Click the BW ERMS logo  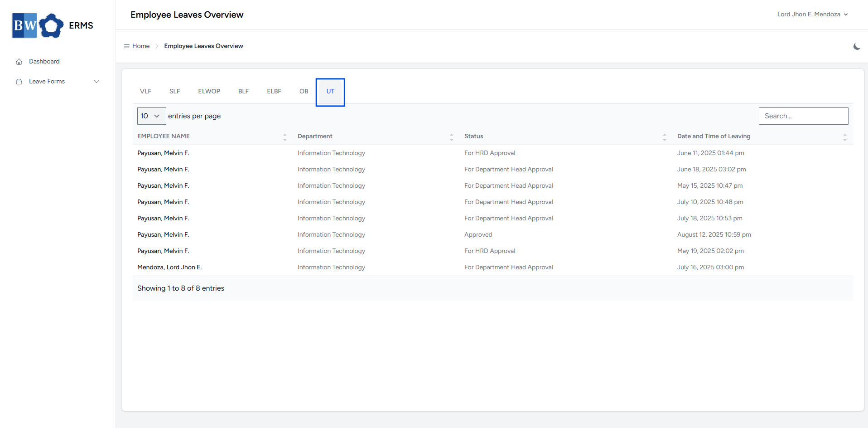point(53,25)
